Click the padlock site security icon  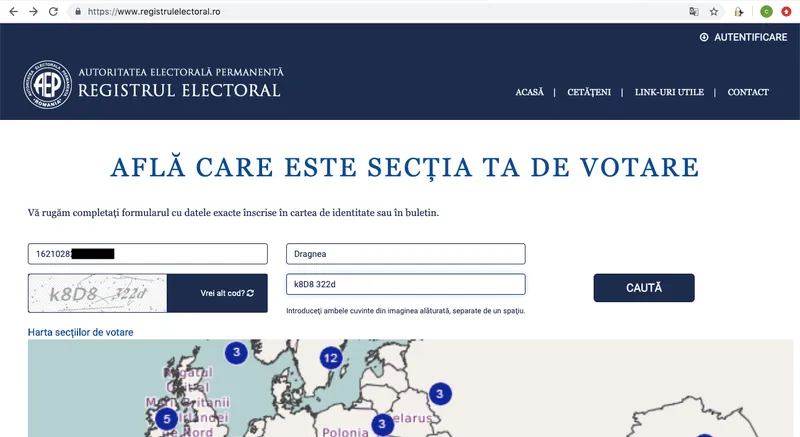pyautogui.click(x=78, y=11)
